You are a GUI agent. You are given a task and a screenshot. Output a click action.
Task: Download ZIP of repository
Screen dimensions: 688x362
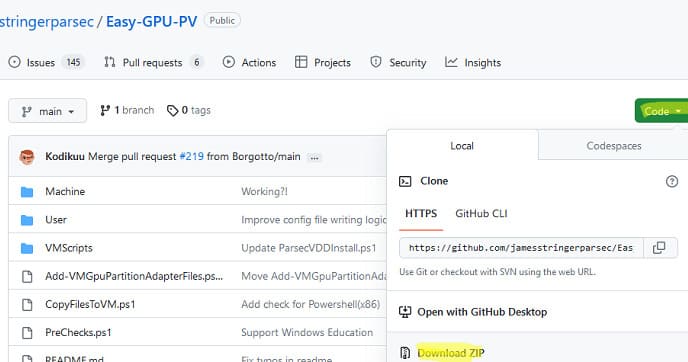[x=451, y=353]
